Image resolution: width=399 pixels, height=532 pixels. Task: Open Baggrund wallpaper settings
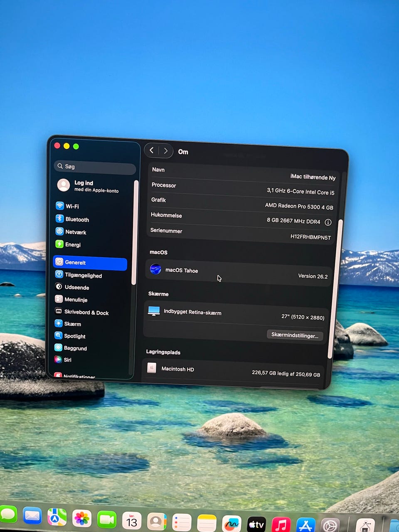pyautogui.click(x=71, y=348)
